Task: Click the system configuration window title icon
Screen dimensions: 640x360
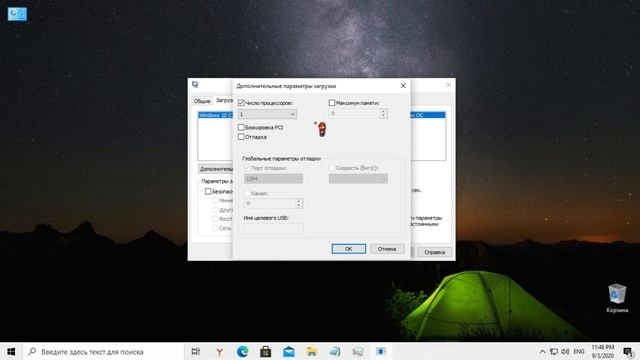Action: pos(195,84)
